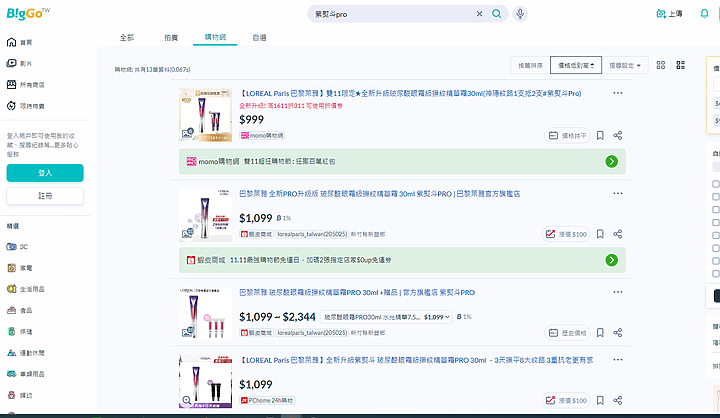Click the PChome product thumbnail
Viewport: 720px width, 418px height.
pos(205,382)
